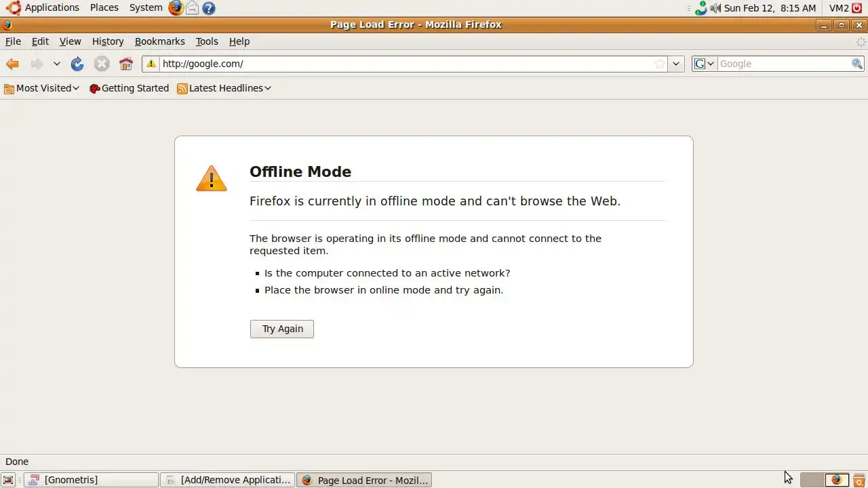This screenshot has width=868, height=488.
Task: Click the user status icon in tray
Action: [x=701, y=8]
